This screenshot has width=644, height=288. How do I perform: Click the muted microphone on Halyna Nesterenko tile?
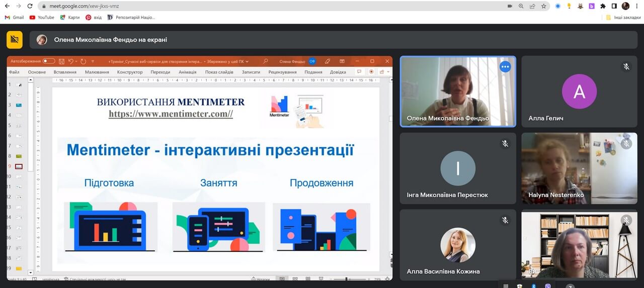(x=626, y=144)
